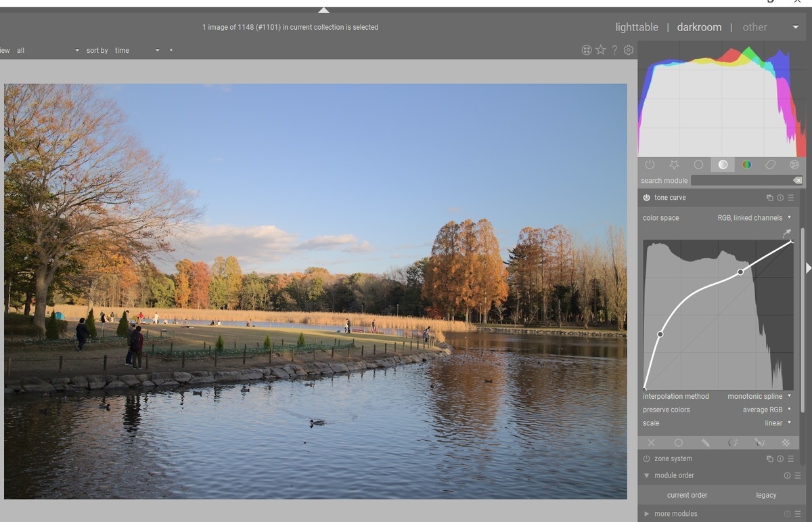
Task: Expand the zone system module header
Action: click(673, 458)
